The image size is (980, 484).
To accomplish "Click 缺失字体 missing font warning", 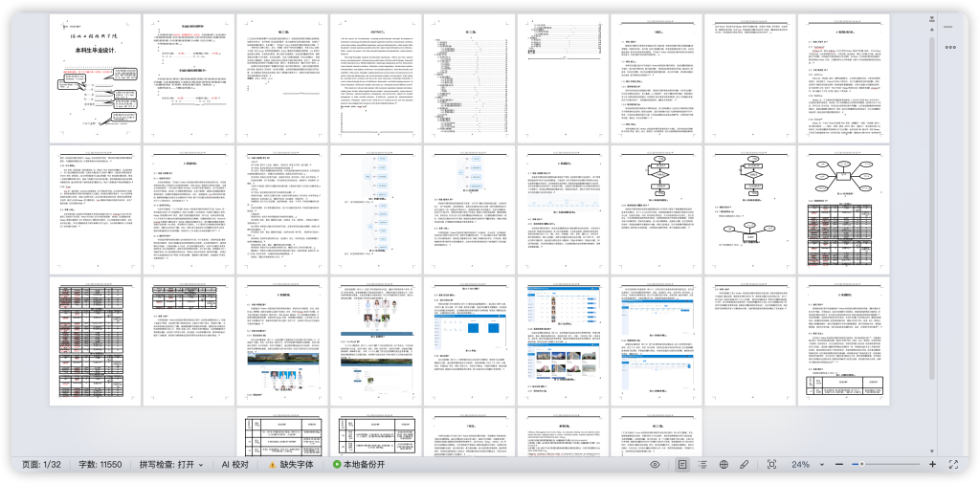I will tap(291, 465).
